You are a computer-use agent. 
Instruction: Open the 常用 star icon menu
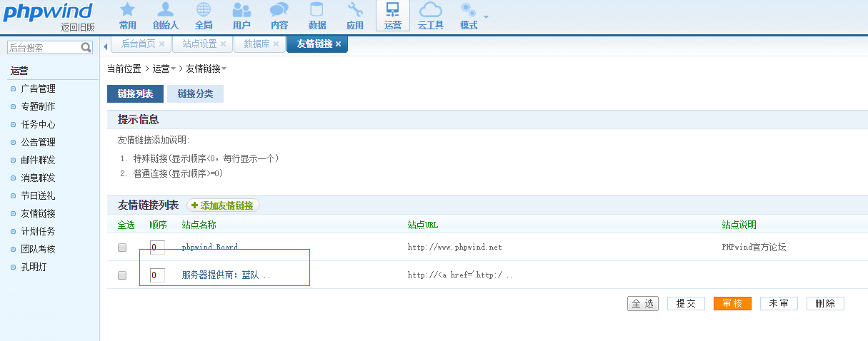(127, 16)
